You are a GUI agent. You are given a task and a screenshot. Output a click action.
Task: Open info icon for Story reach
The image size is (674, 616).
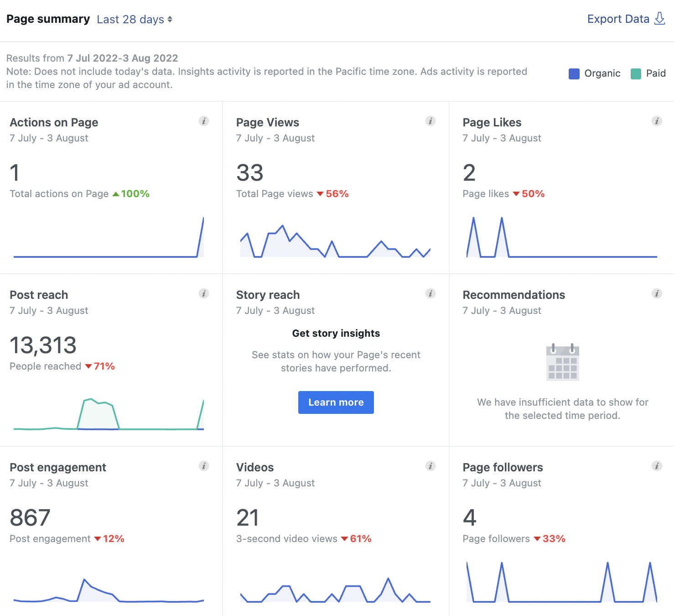pos(430,293)
